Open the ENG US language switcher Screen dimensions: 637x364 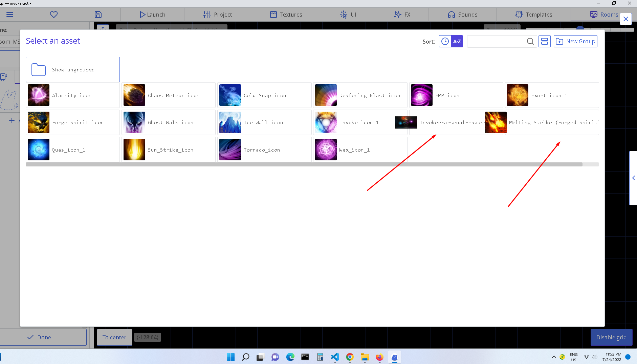pos(574,357)
